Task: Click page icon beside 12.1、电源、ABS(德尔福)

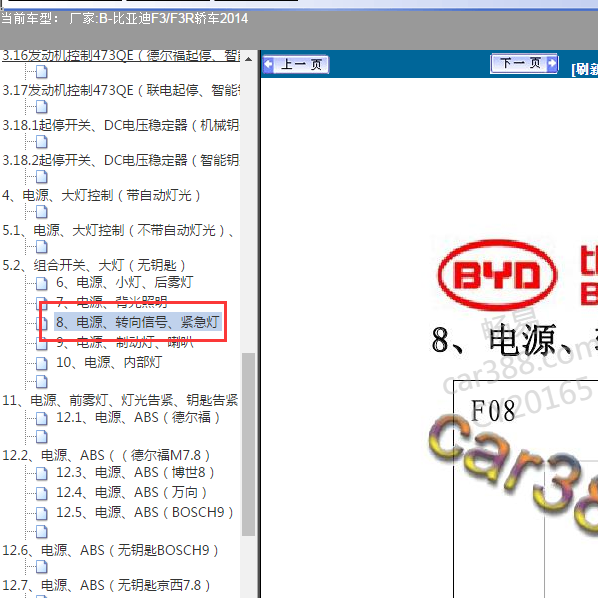Action: click(42, 418)
